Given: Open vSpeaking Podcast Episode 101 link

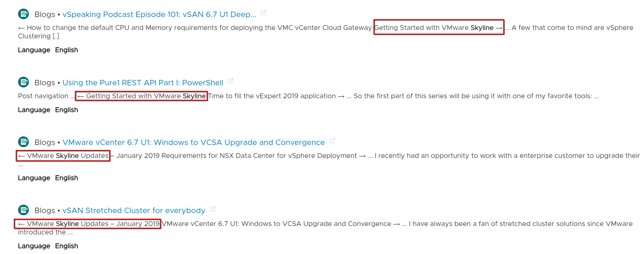Looking at the screenshot, I should [x=159, y=14].
